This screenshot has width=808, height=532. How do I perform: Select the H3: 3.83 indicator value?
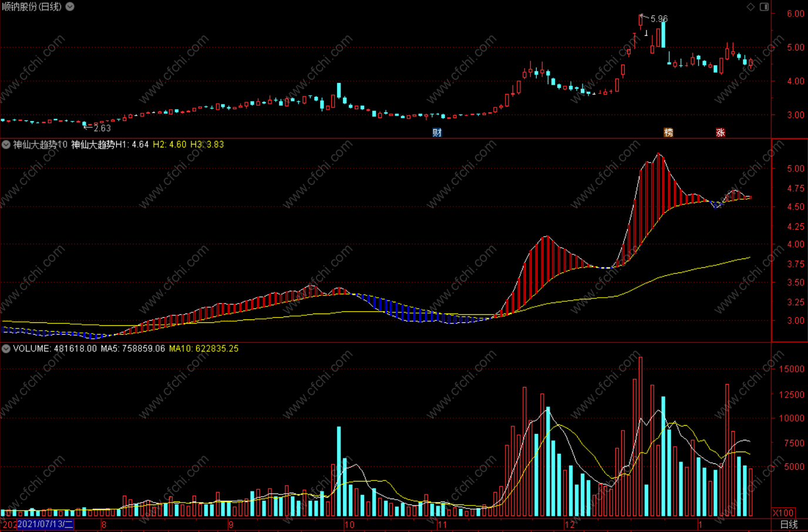[207, 144]
